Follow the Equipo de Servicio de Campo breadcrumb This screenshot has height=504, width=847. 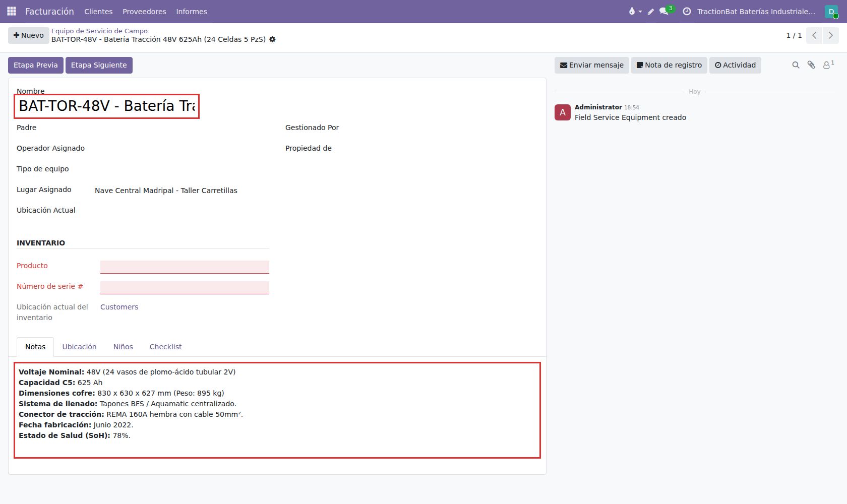click(x=99, y=31)
